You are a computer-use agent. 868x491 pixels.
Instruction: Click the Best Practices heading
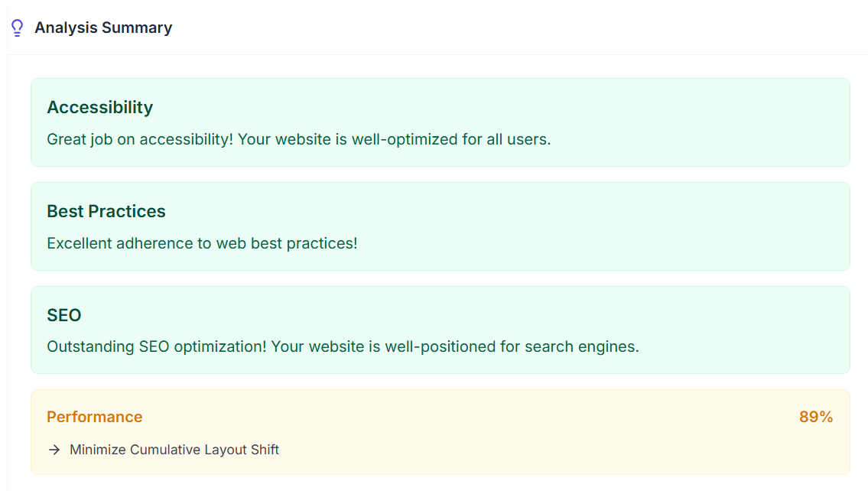106,211
